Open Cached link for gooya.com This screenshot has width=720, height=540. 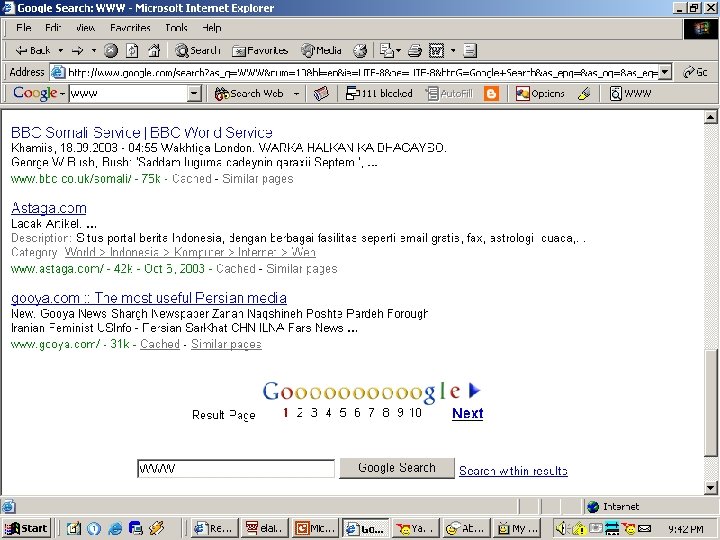[160, 344]
